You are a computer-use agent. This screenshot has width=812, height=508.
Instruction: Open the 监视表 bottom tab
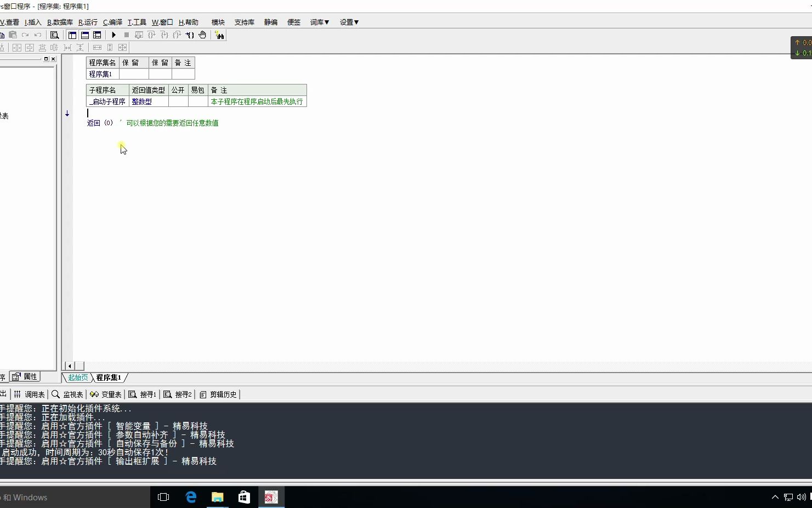click(x=67, y=394)
